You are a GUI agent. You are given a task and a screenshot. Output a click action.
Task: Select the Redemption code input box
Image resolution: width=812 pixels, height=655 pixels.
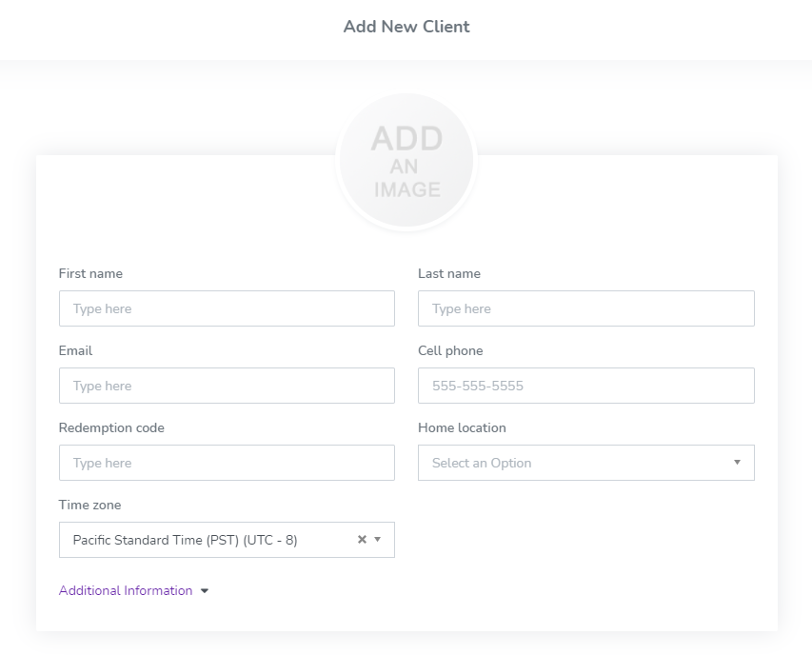pyautogui.click(x=227, y=463)
